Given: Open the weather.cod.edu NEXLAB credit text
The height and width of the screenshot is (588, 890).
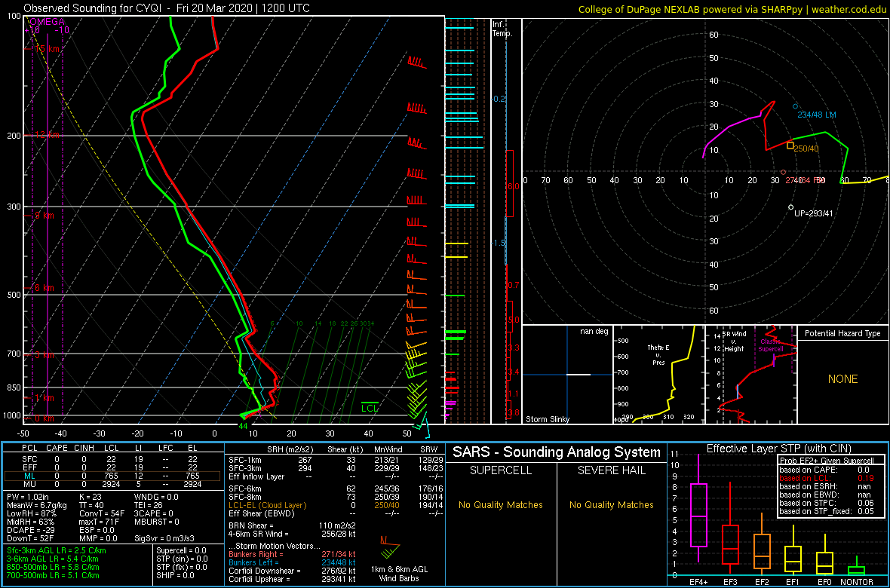Looking at the screenshot, I should click(x=732, y=9).
